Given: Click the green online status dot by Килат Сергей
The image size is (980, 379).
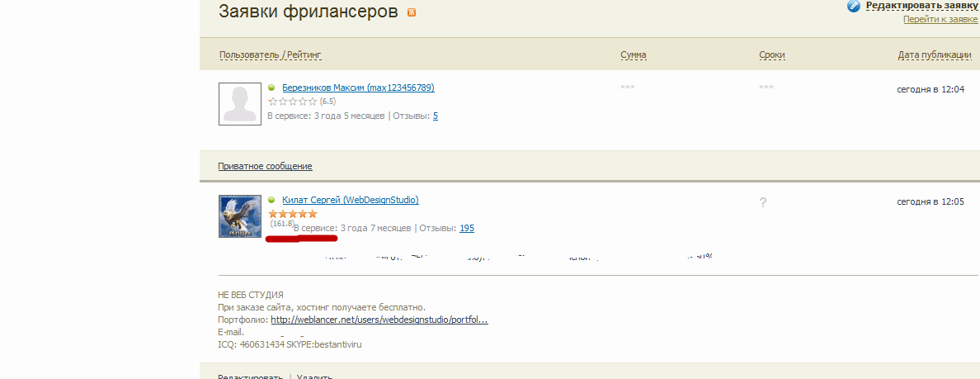Looking at the screenshot, I should (271, 200).
